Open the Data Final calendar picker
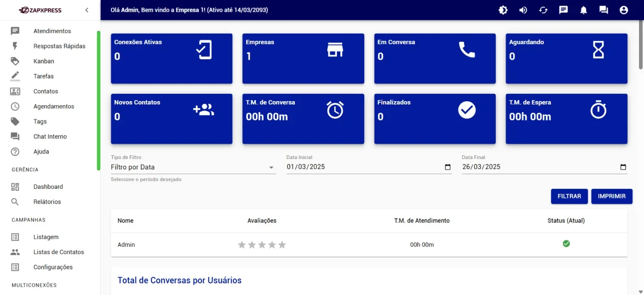Viewport: 644px width, 295px height. (623, 167)
